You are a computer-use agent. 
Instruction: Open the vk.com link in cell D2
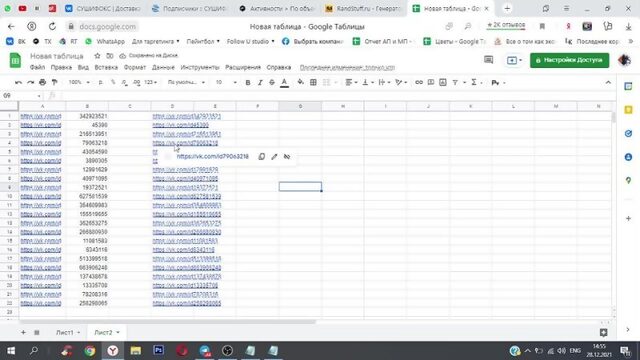[x=180, y=125]
